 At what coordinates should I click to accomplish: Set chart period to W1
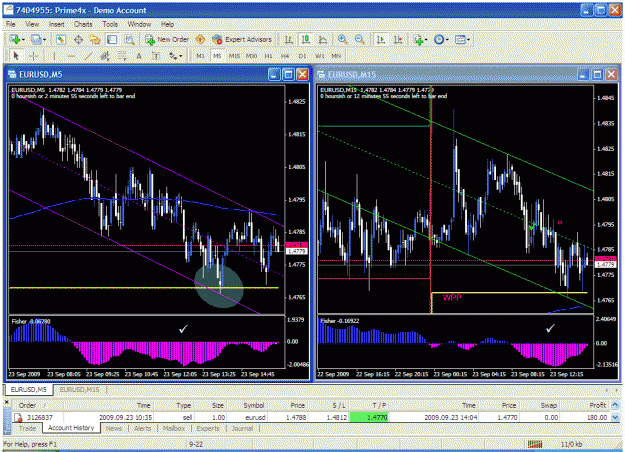pyautogui.click(x=319, y=56)
